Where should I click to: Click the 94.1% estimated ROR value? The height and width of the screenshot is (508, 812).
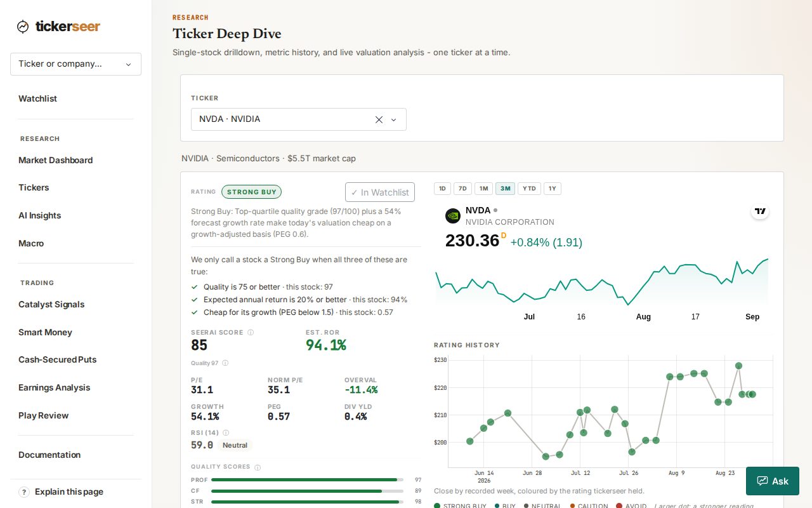[x=326, y=345]
